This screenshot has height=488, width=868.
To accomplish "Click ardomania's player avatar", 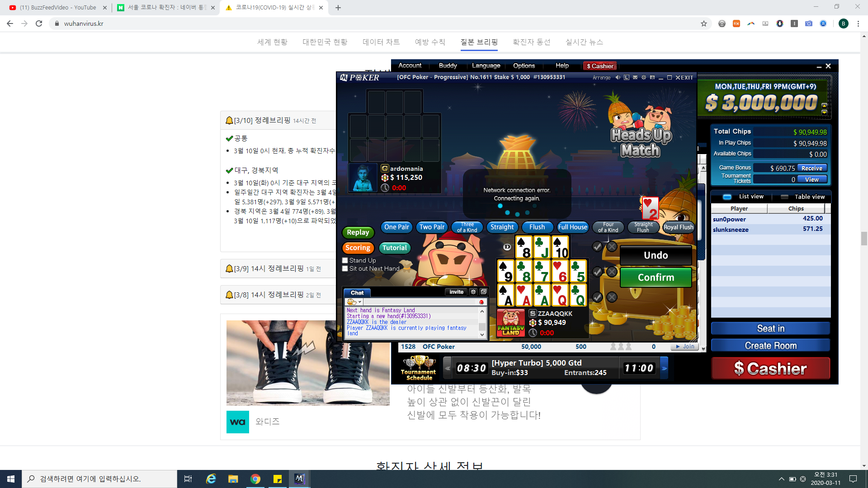I will click(x=363, y=178).
